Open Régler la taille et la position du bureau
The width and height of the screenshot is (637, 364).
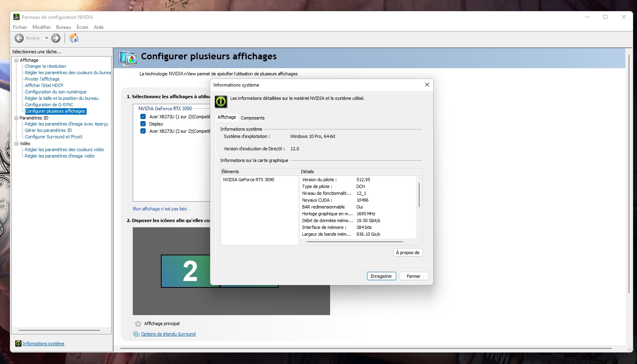(x=62, y=98)
